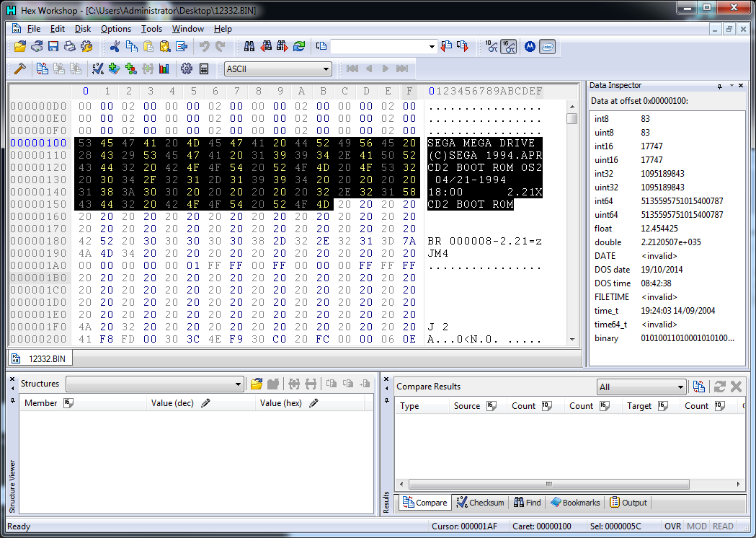Click the uint32 value 1095189843

coord(662,188)
